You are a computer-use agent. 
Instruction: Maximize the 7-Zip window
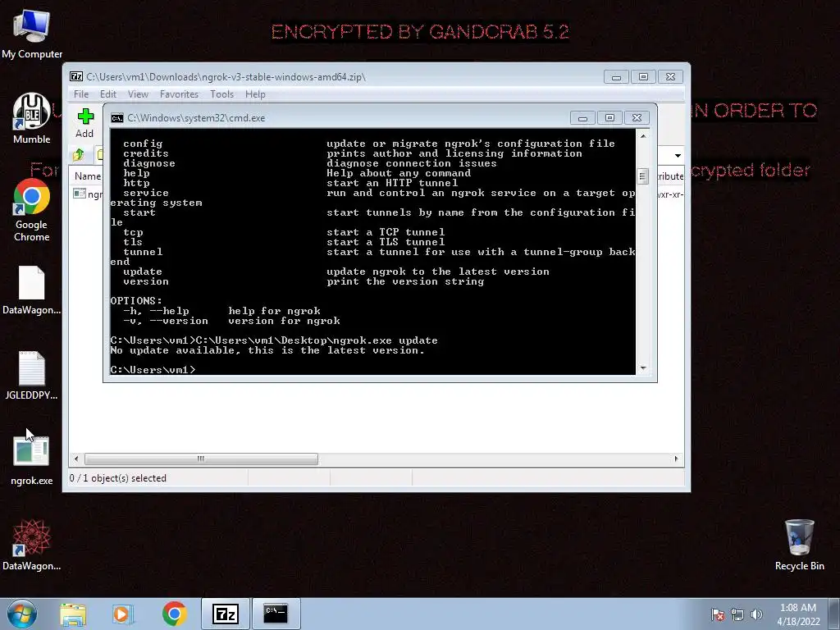(643, 77)
